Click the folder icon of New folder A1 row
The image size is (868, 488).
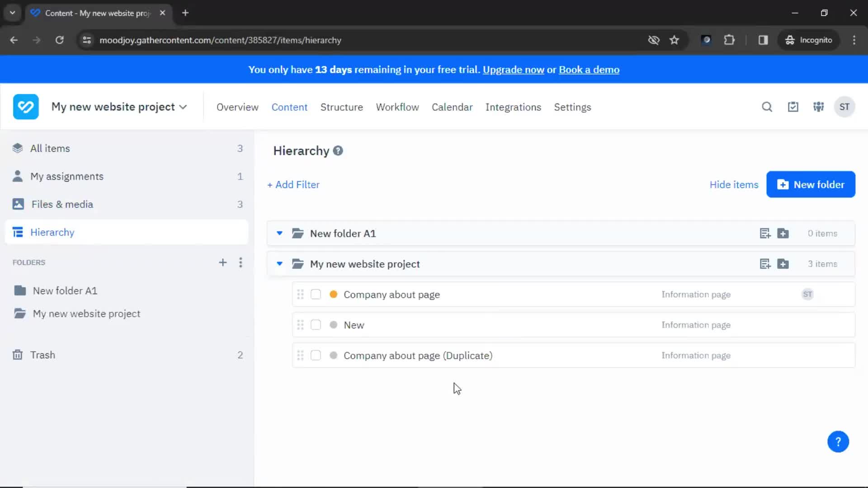pos(297,234)
